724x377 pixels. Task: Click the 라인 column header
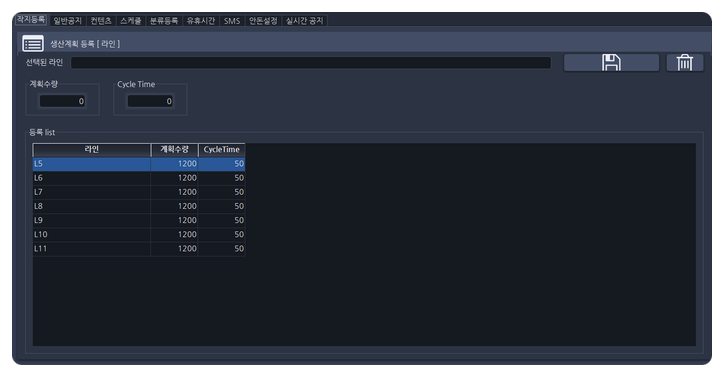[91, 150]
